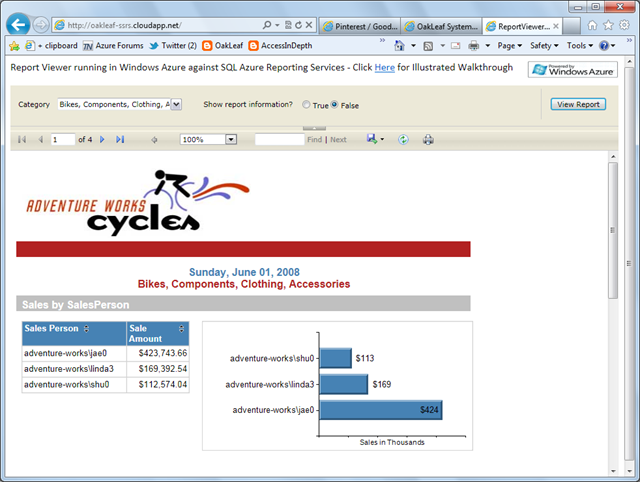
Task: Click the compatibility view icon
Action: tap(288, 25)
